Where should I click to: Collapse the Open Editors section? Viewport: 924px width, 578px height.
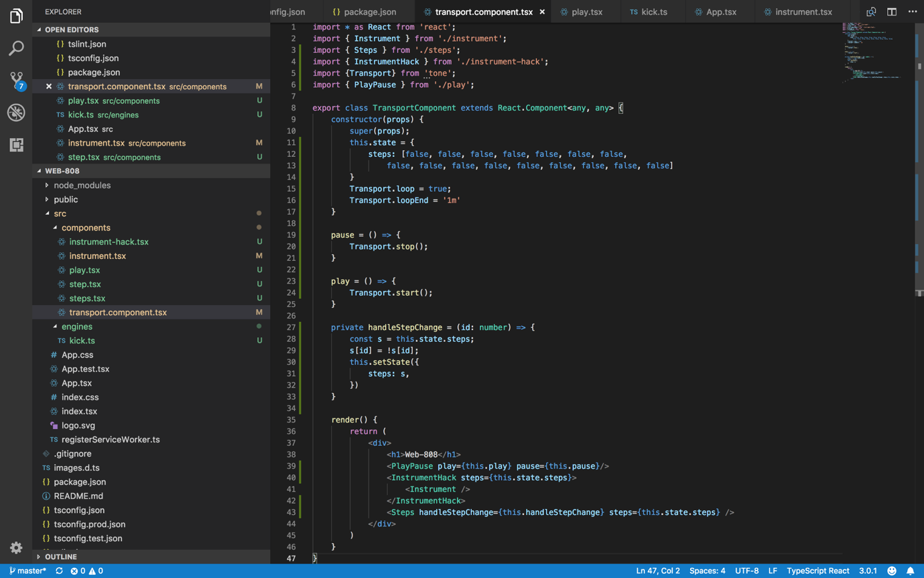71,30
